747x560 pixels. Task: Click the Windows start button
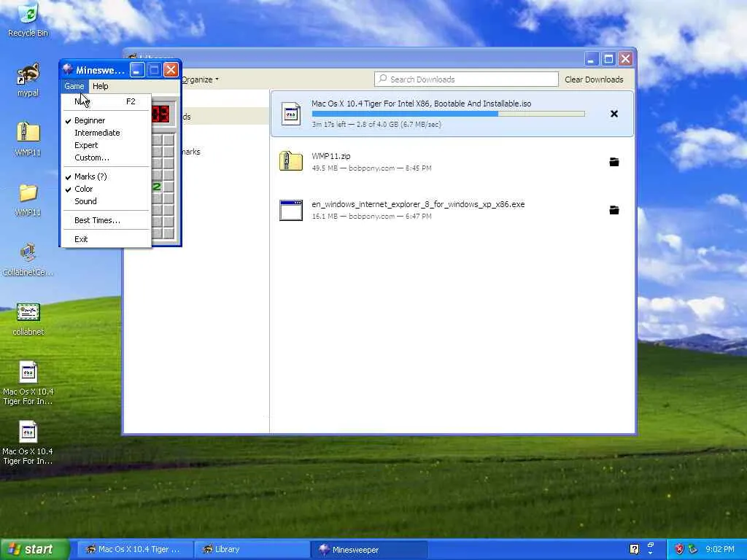click(x=34, y=549)
